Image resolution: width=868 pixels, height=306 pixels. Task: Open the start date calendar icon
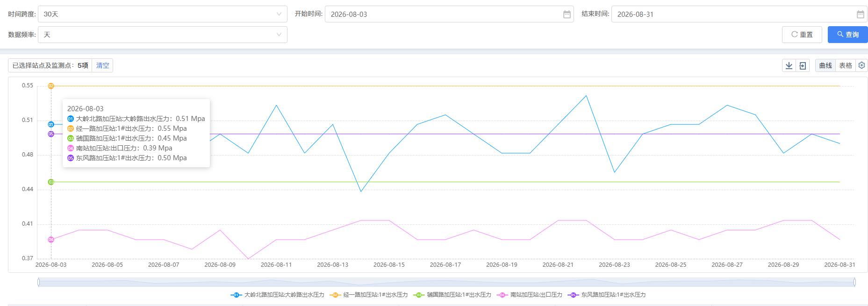coord(567,14)
